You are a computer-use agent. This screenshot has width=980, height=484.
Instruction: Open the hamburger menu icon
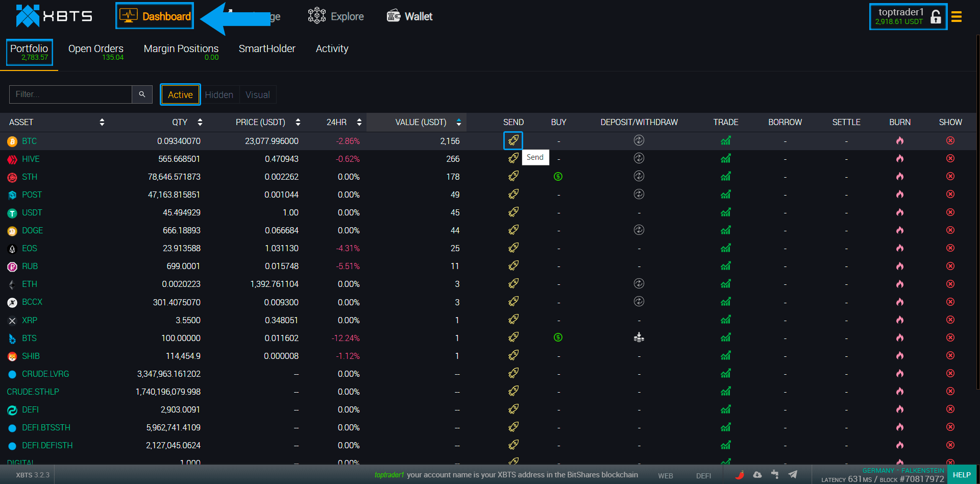pyautogui.click(x=957, y=17)
